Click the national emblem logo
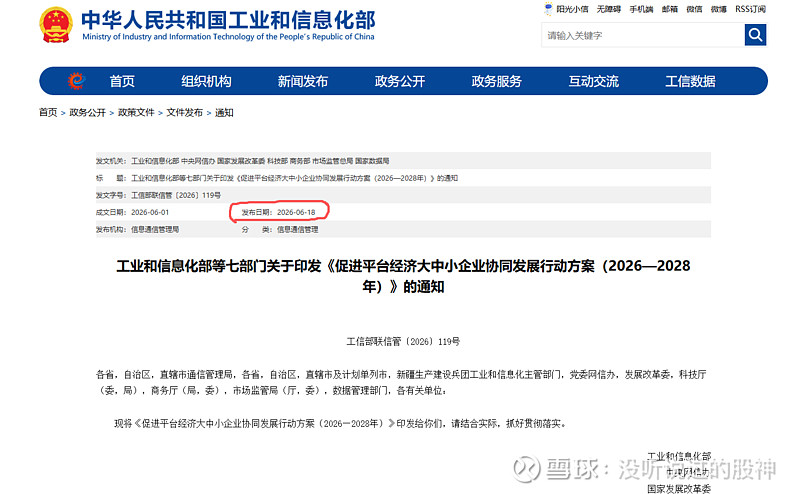Viewport: 800px width, 494px height. pos(56,24)
